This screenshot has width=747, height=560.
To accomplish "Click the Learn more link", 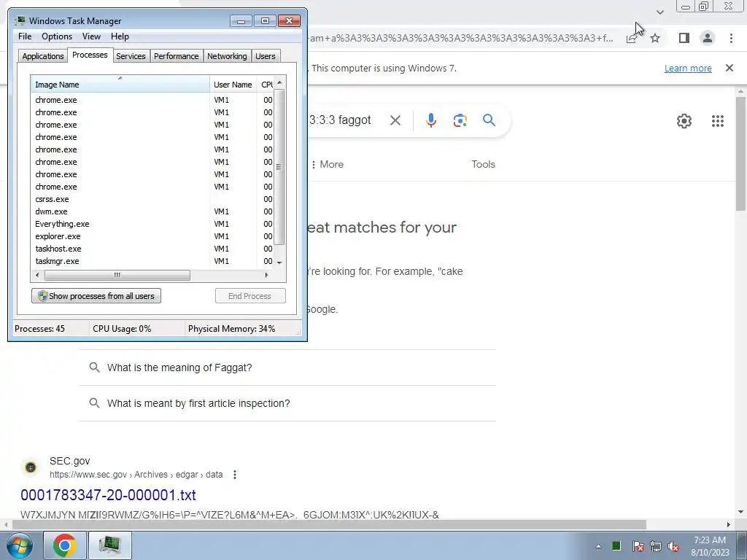I will (x=688, y=68).
